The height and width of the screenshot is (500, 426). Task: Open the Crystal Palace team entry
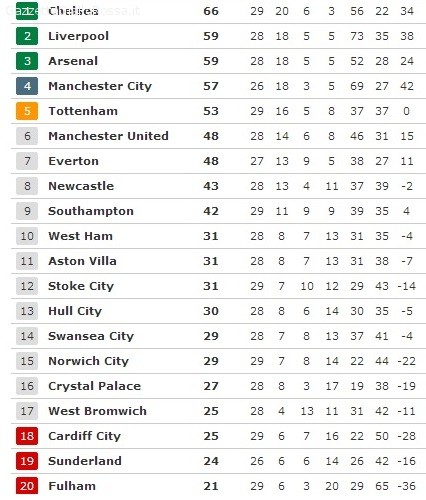[95, 386]
